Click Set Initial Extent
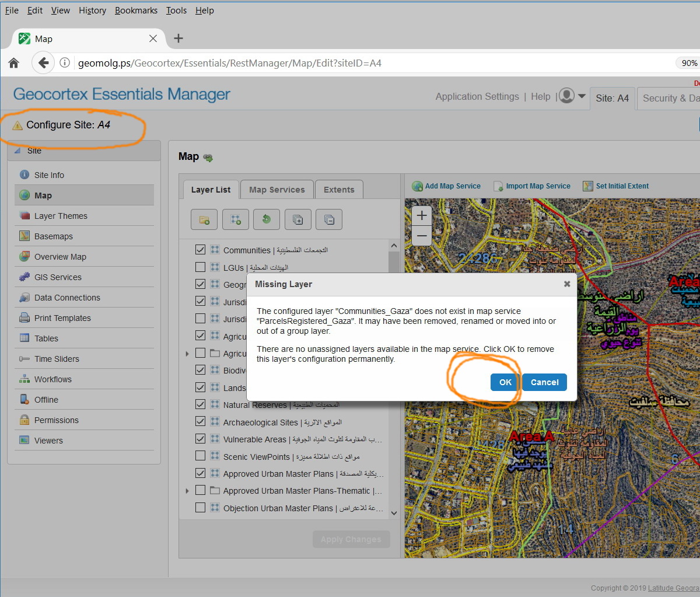 click(616, 186)
